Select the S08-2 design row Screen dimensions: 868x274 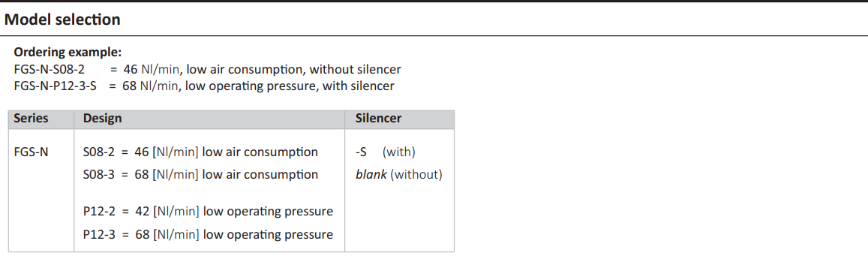tap(200, 152)
